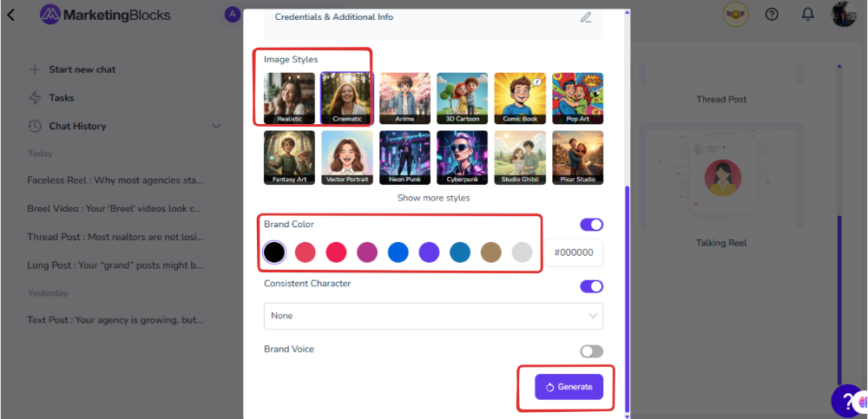Collapse the Chat History section
Viewport: 868px width, 419px height.
216,127
